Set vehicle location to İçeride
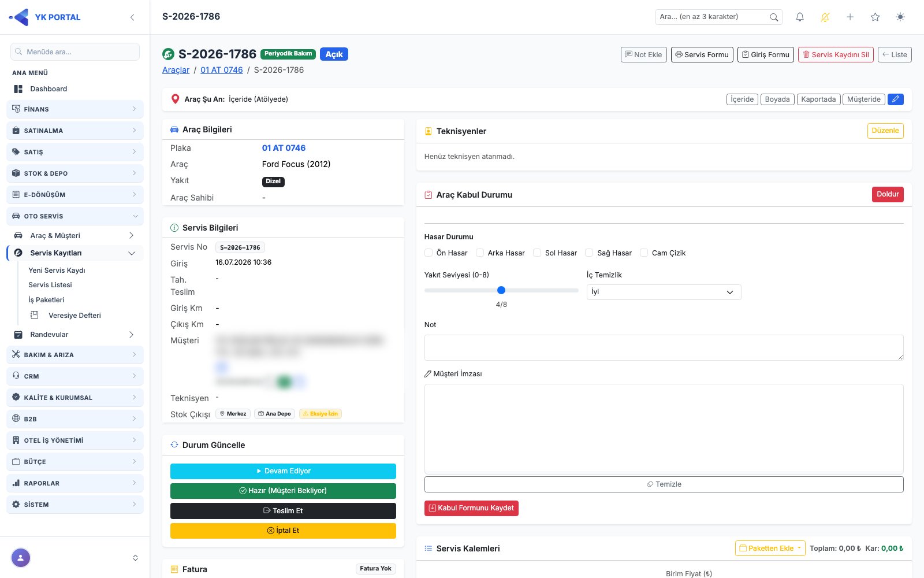 [742, 99]
